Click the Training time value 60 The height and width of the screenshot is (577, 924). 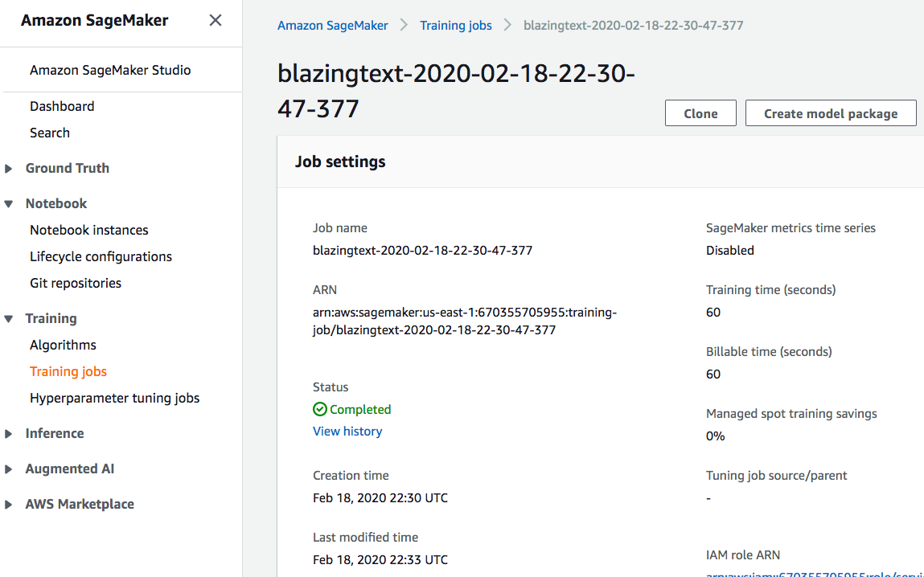coord(713,312)
